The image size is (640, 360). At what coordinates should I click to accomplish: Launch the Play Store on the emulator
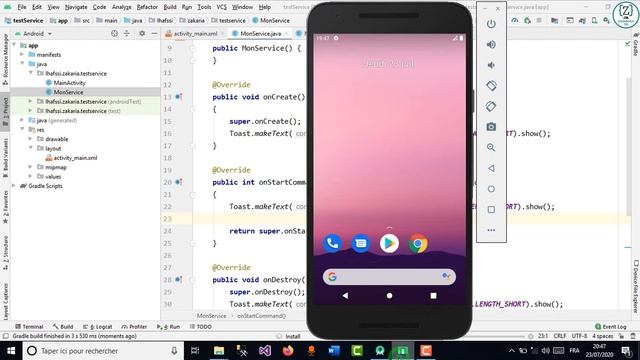(389, 243)
